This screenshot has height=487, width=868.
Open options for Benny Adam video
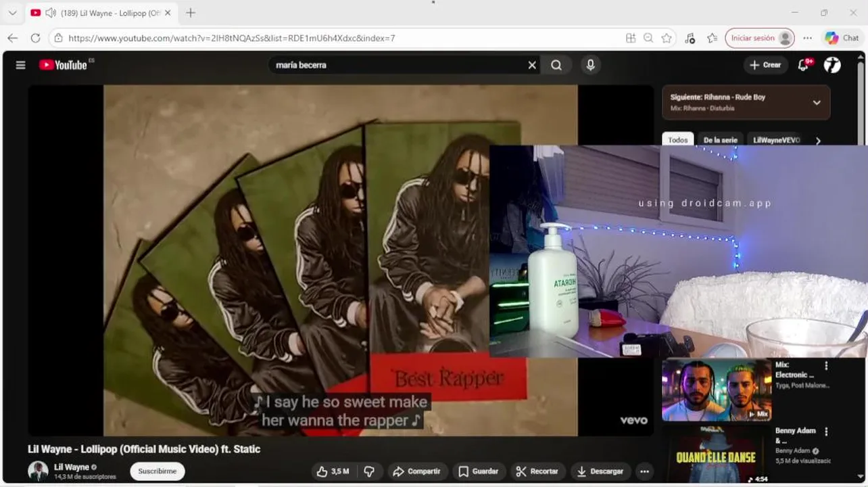pyautogui.click(x=826, y=432)
